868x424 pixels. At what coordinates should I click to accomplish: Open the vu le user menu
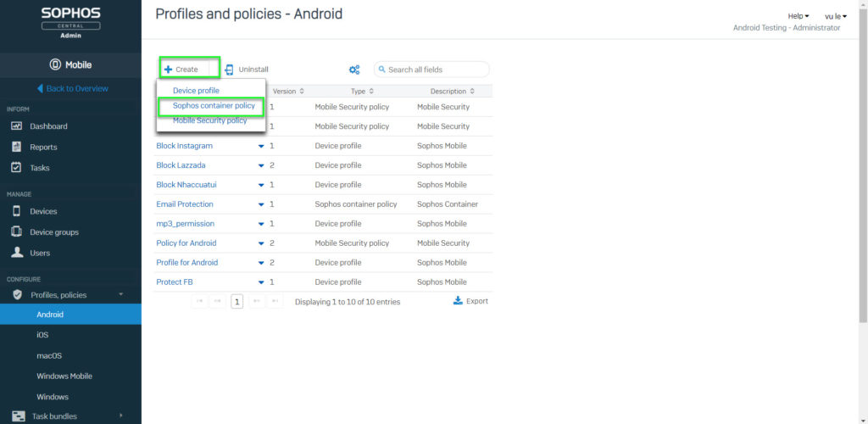835,16
